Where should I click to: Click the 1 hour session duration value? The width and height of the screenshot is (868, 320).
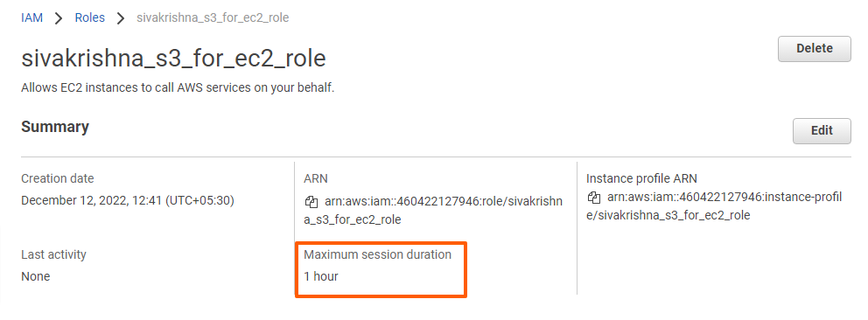(x=321, y=276)
